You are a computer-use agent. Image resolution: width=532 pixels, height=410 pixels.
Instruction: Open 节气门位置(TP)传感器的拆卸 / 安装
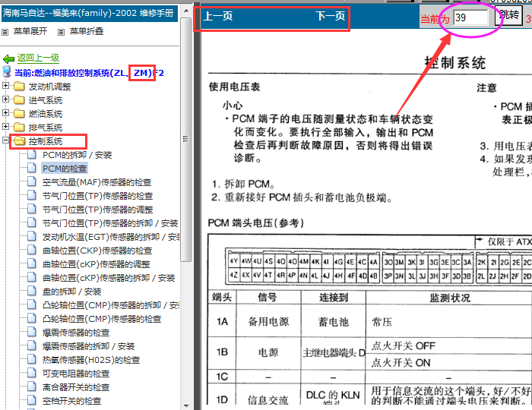(110, 223)
